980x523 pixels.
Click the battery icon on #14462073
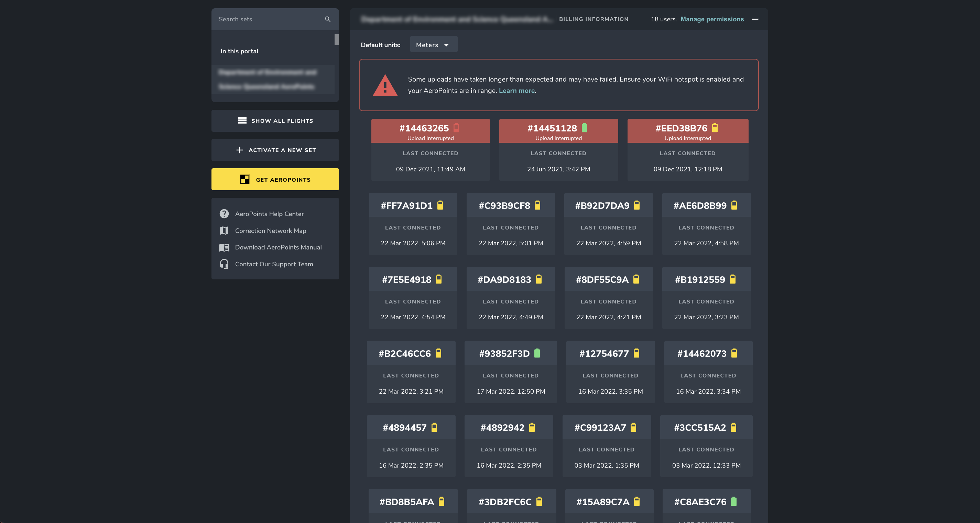pyautogui.click(x=734, y=353)
